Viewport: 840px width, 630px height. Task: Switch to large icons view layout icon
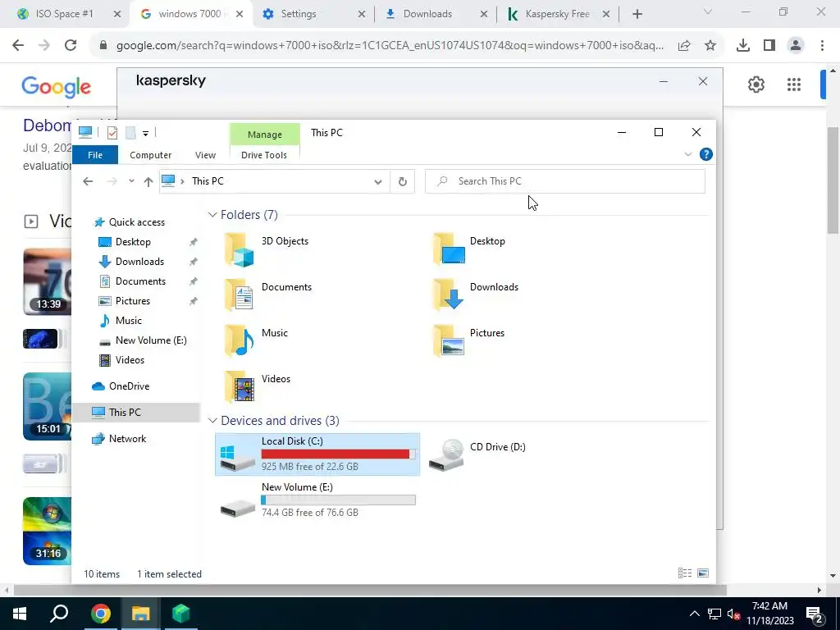pos(703,573)
